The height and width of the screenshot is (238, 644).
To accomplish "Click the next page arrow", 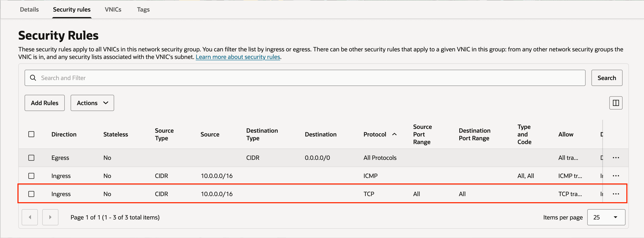I will click(x=50, y=217).
